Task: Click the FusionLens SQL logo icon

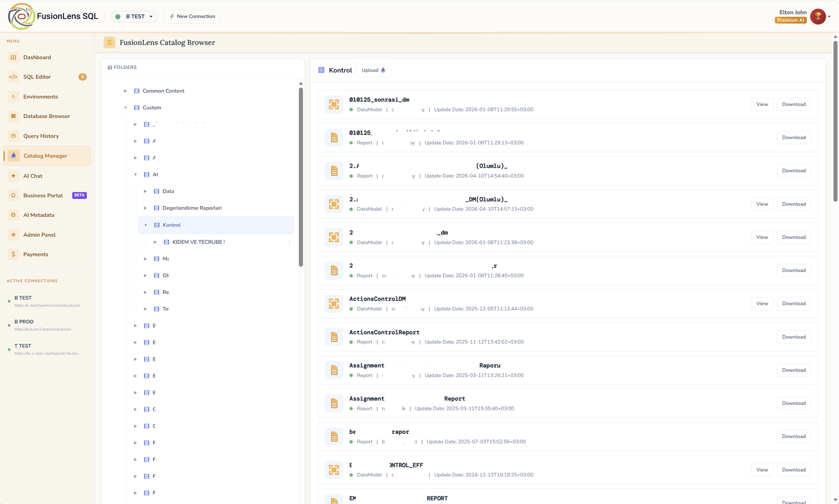Action: [21, 16]
